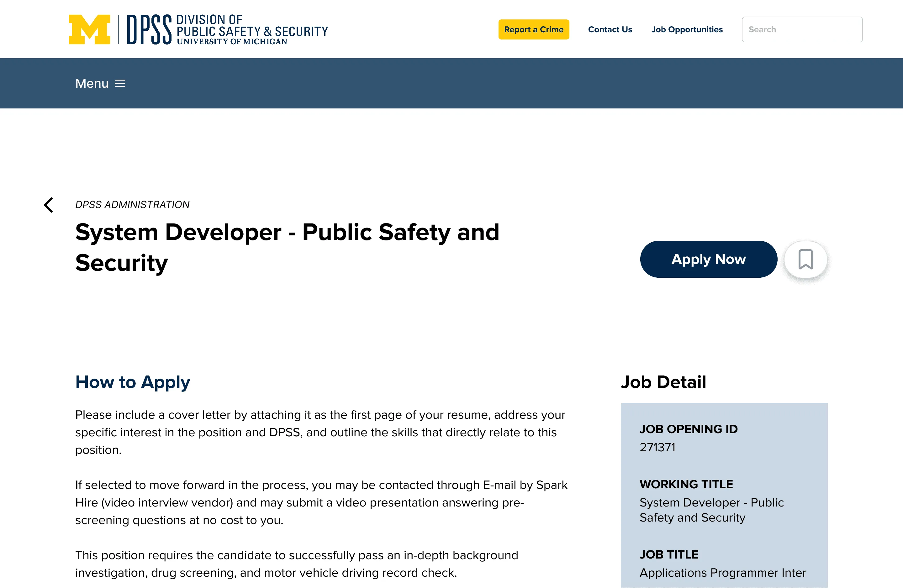
Task: Go back using the left chevron arrow
Action: coord(49,205)
